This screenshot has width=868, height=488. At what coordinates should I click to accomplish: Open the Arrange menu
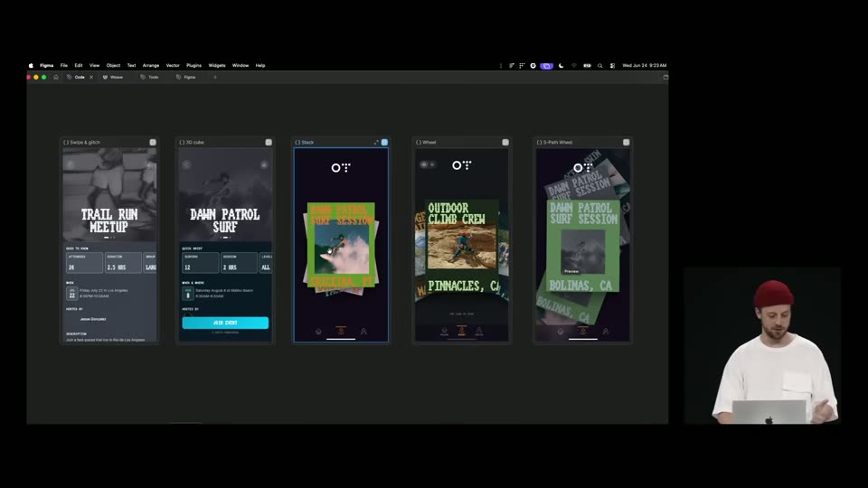click(x=151, y=65)
